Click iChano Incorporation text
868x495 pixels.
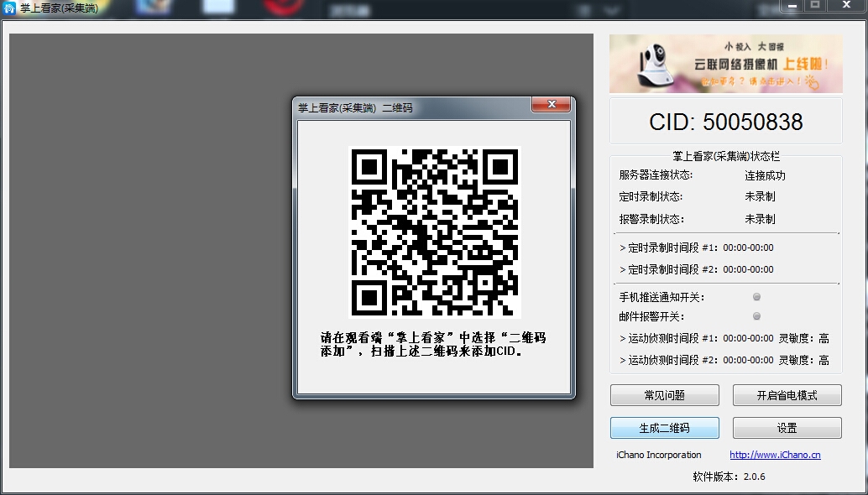659,455
